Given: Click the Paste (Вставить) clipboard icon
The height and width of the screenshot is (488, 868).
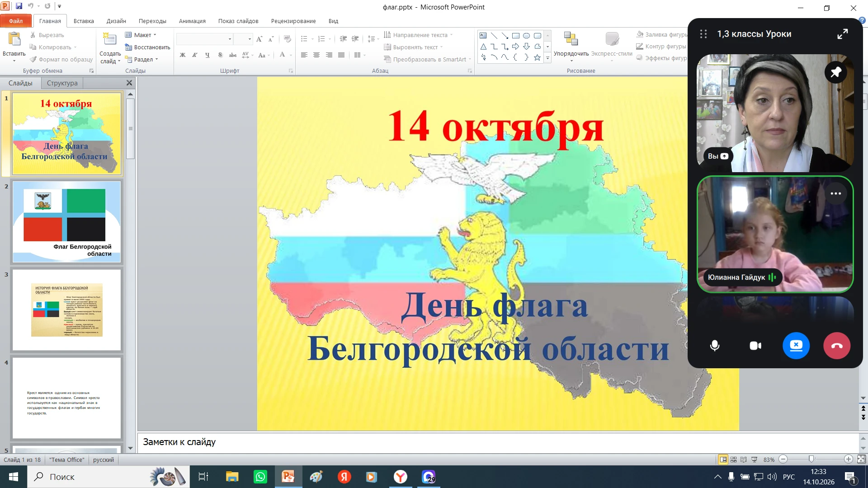Looking at the screenshot, I should (x=14, y=40).
